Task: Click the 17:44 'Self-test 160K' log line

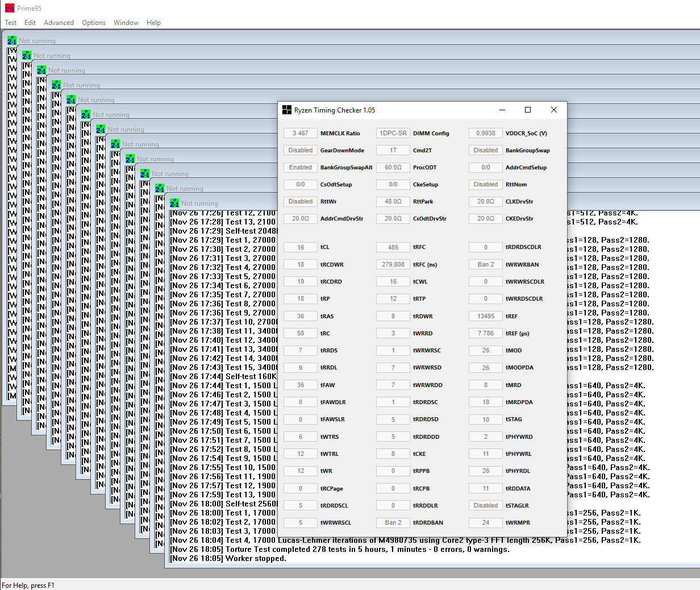Action: click(x=224, y=376)
